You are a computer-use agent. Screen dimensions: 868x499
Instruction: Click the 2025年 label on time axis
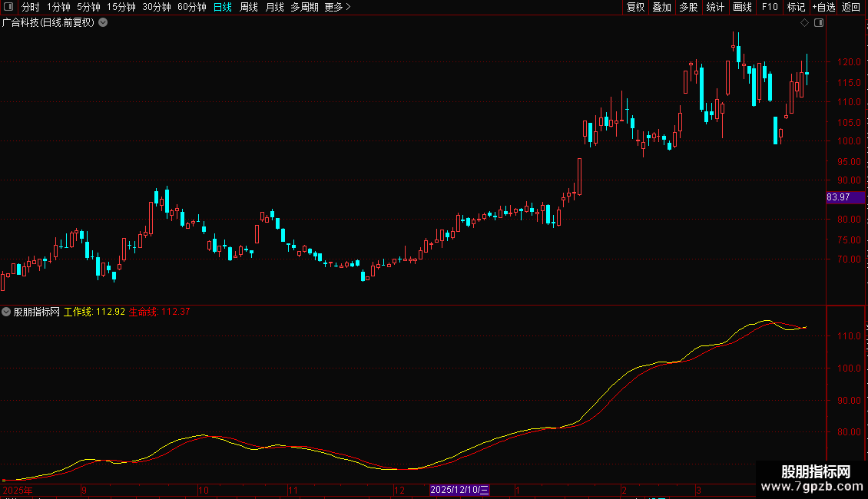(x=18, y=490)
